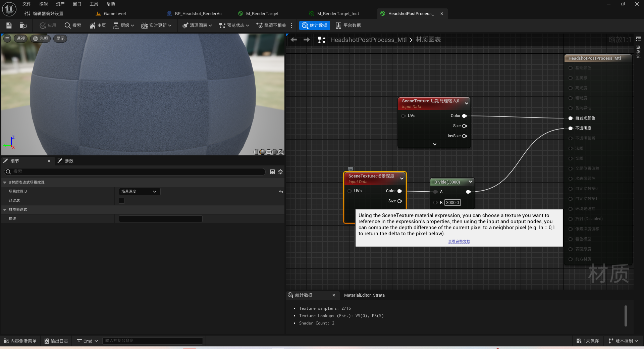Screen dimensions: 644x349
Task: Open the 文件 file menu
Action: (27, 4)
